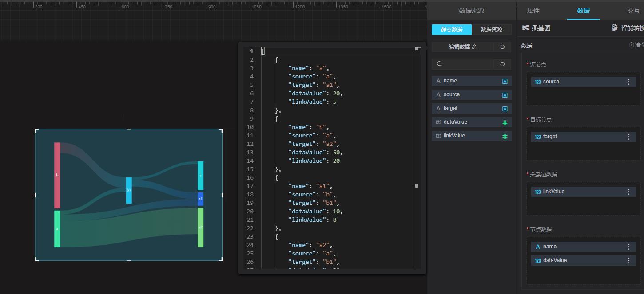Open more options for linkValue in 关系边数据

(x=628, y=192)
